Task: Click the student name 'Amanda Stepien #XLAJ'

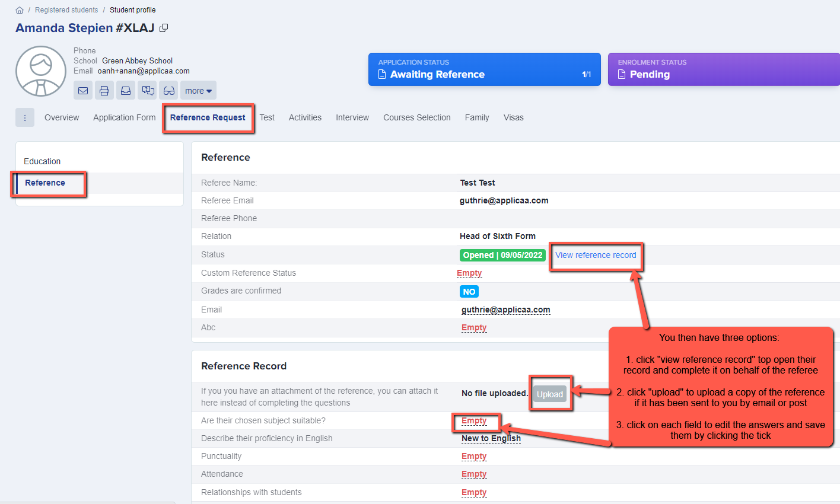Action: coord(85,28)
